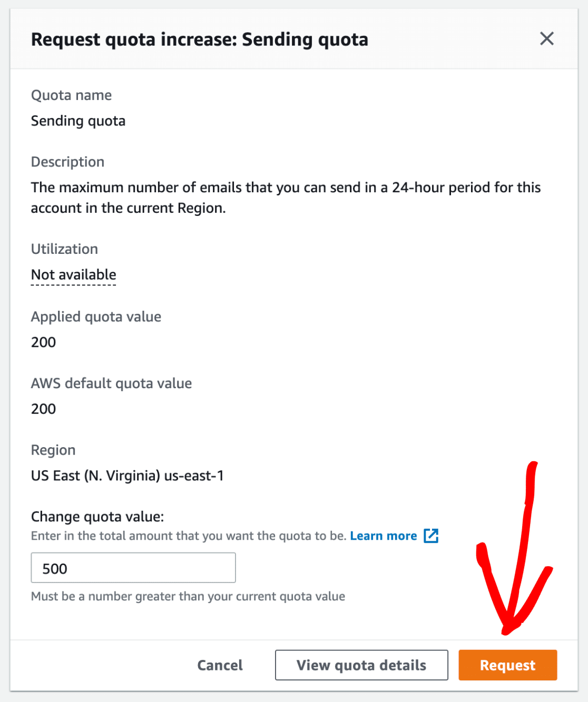This screenshot has height=702, width=588.
Task: Click the Region field label
Action: click(53, 450)
